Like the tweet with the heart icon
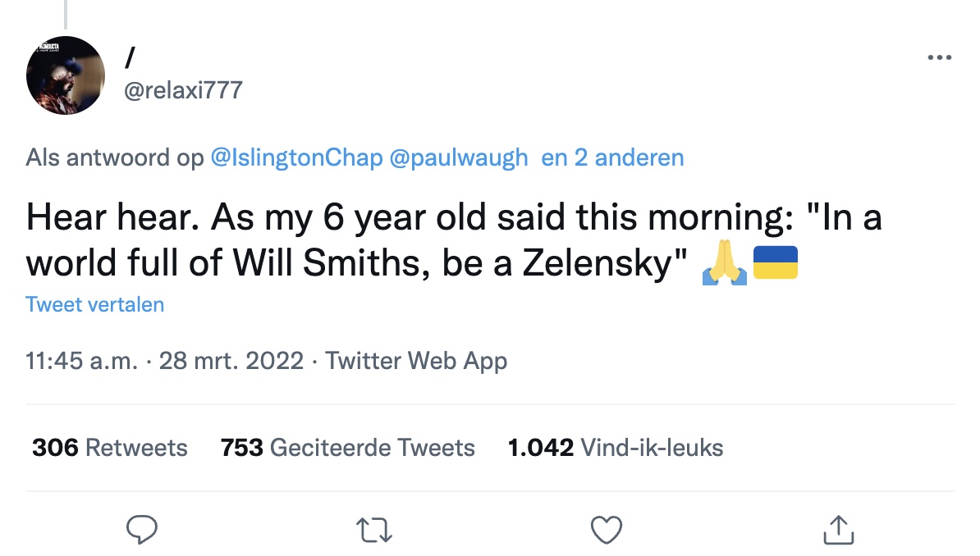Screen dimensions: 980x556 click(x=607, y=530)
